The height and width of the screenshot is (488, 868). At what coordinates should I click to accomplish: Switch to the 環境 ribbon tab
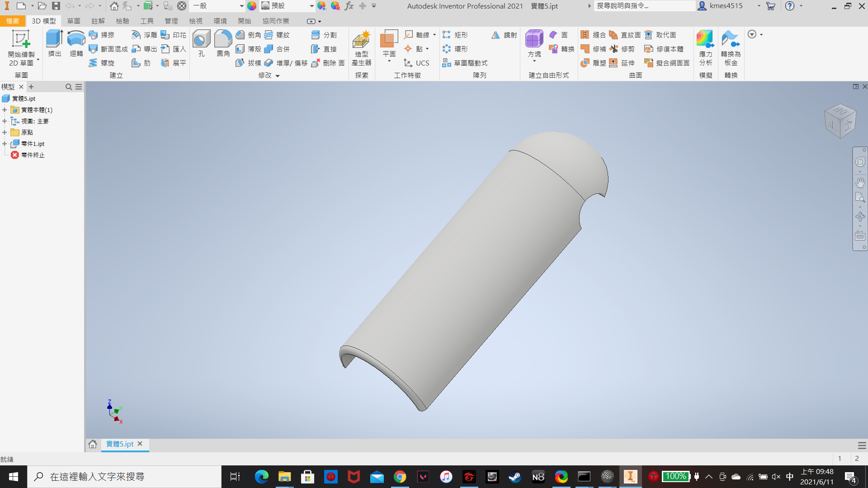pos(220,21)
